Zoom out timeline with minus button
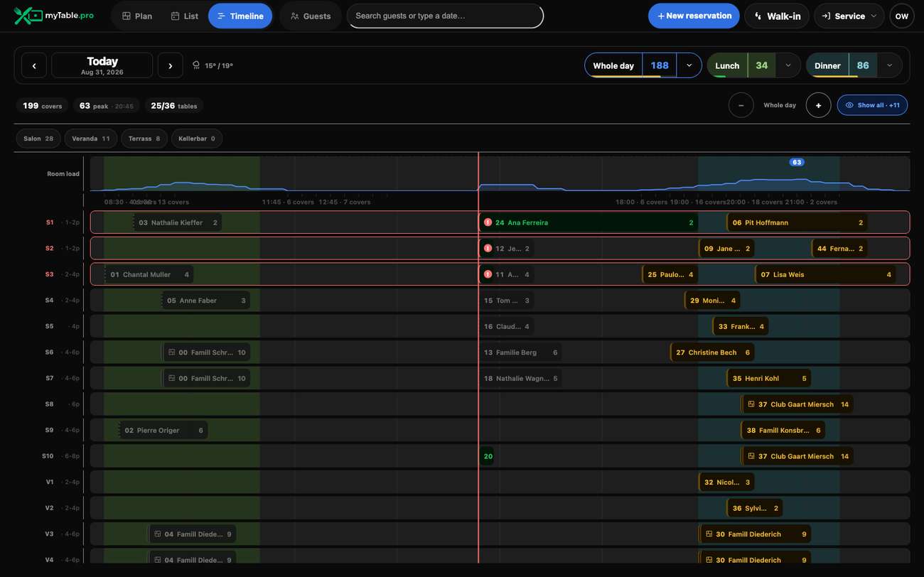Viewport: 924px width, 577px height. pyautogui.click(x=741, y=105)
